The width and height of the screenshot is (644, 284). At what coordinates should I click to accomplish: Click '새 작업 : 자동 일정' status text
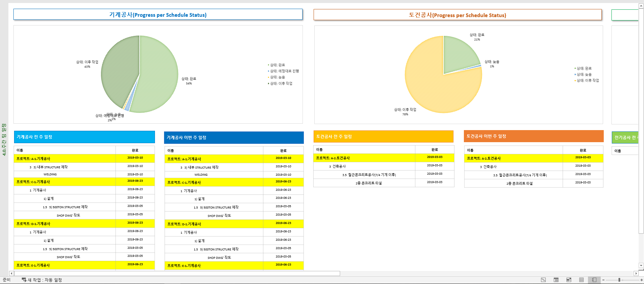(x=45, y=280)
